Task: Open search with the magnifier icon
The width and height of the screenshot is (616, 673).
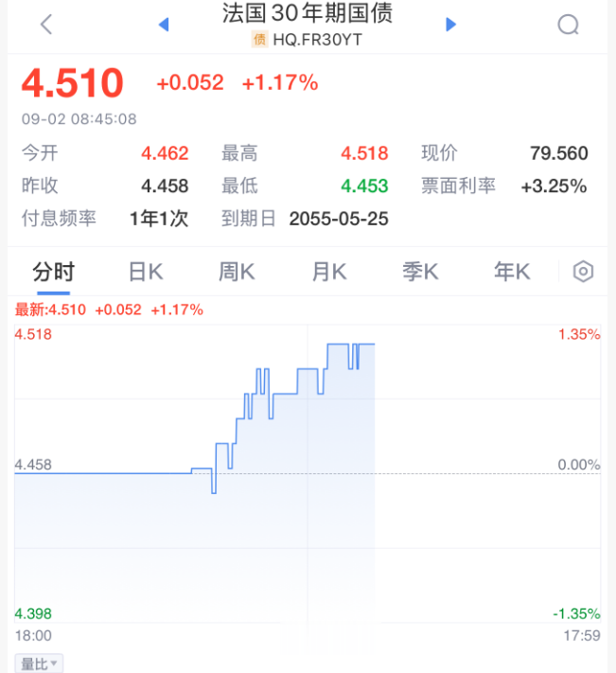Action: (x=568, y=25)
